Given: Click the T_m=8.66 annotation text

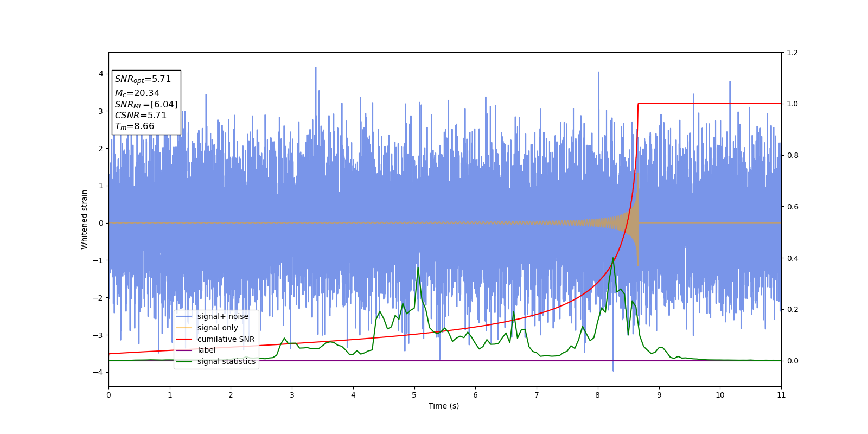Looking at the screenshot, I should [x=135, y=126].
